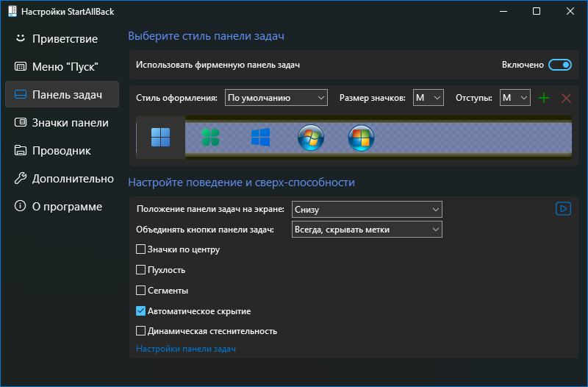Pick the Windows 10 logo start icon
This screenshot has width=588, height=387.
pyautogui.click(x=260, y=138)
